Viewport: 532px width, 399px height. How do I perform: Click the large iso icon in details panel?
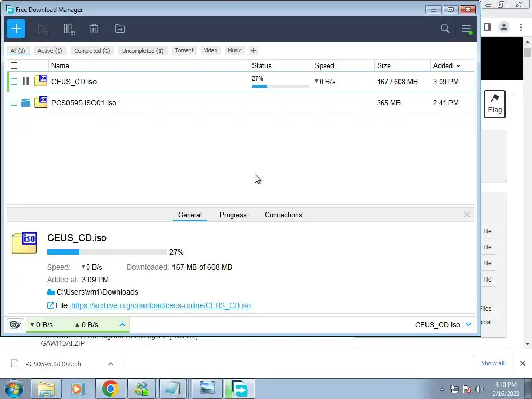click(x=24, y=243)
